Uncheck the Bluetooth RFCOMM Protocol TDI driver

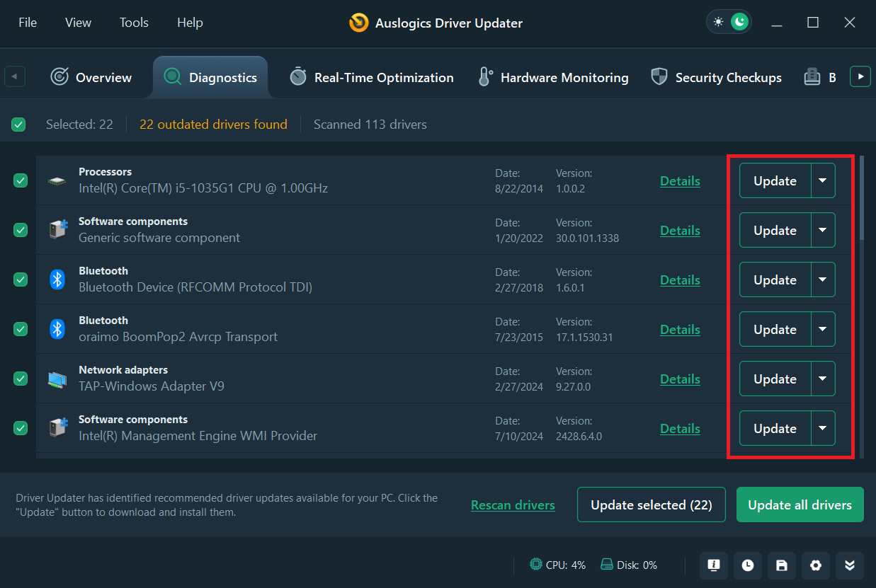click(x=21, y=279)
